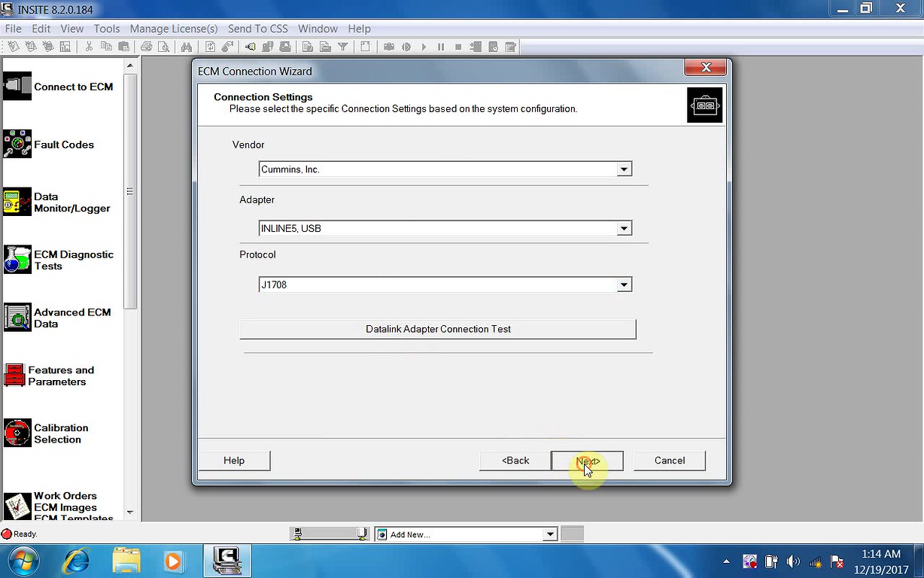
Task: Click the Filter funnel toolbar icon
Action: 342,47
